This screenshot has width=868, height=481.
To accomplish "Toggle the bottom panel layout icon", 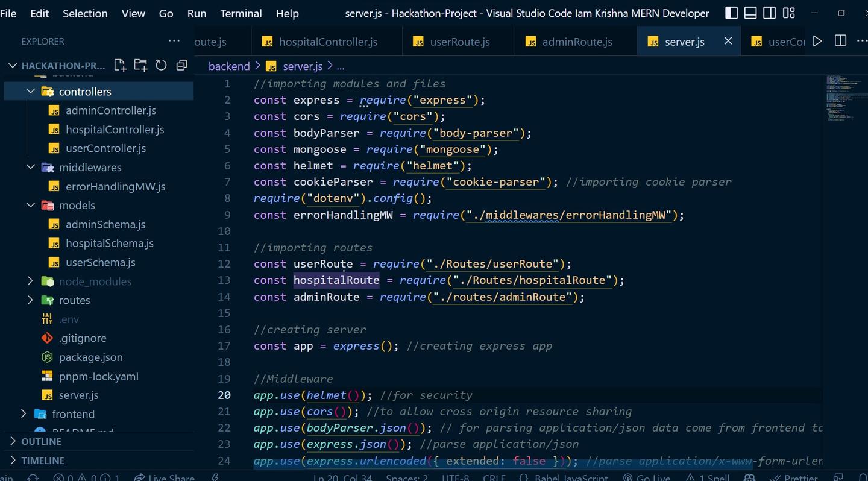I will coord(750,13).
